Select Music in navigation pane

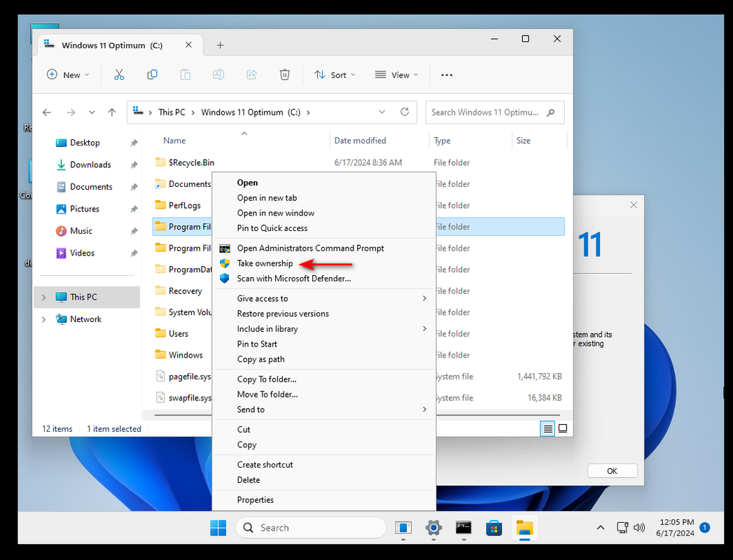pos(81,231)
